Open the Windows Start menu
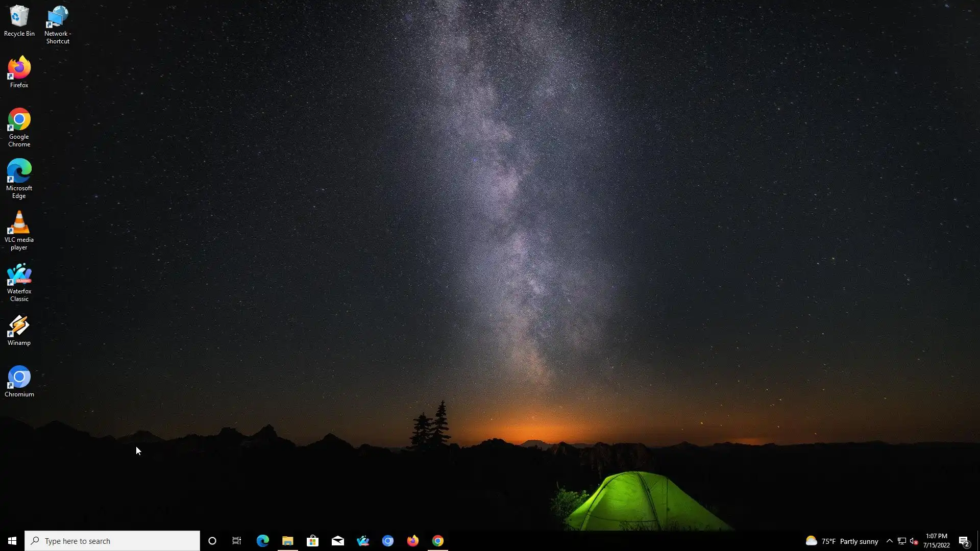Image resolution: width=980 pixels, height=551 pixels. (12, 541)
